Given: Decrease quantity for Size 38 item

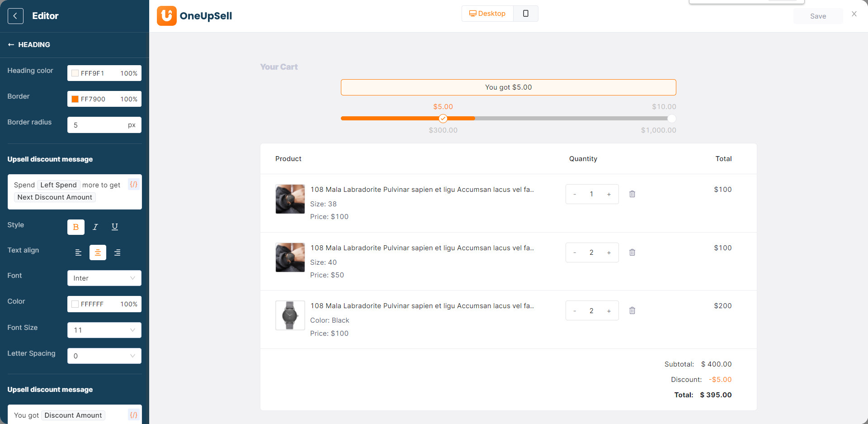Looking at the screenshot, I should tap(575, 194).
